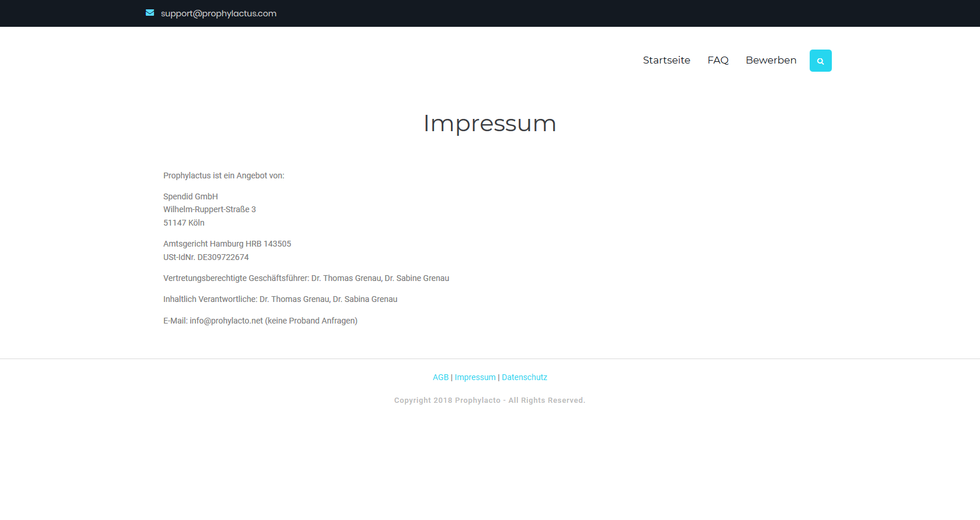The height and width of the screenshot is (520, 980).
Task: Click 'Amtsgericht Hamburg HRB 143505' line
Action: point(227,244)
